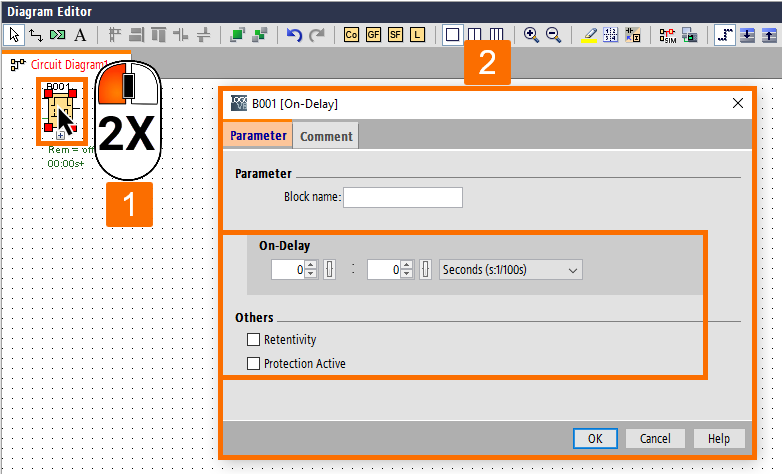The width and height of the screenshot is (782, 474).
Task: Start circuit simulation via SIM icon
Action: click(x=668, y=35)
